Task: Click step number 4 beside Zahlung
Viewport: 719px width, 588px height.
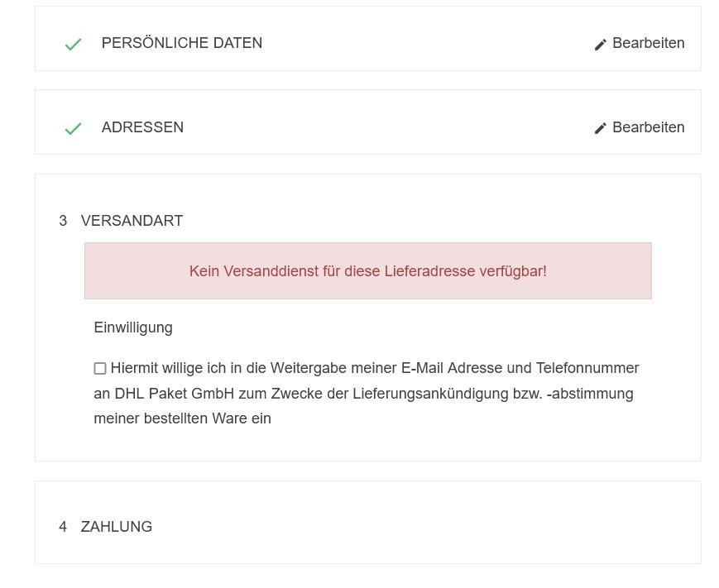Action: 63,527
